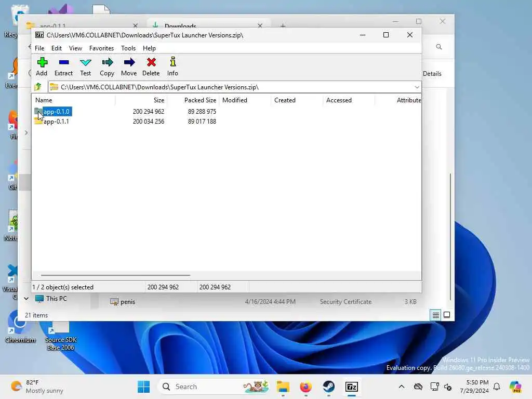Click the 7-Zip taskbar icon
The width and height of the screenshot is (532, 399).
[x=352, y=387]
